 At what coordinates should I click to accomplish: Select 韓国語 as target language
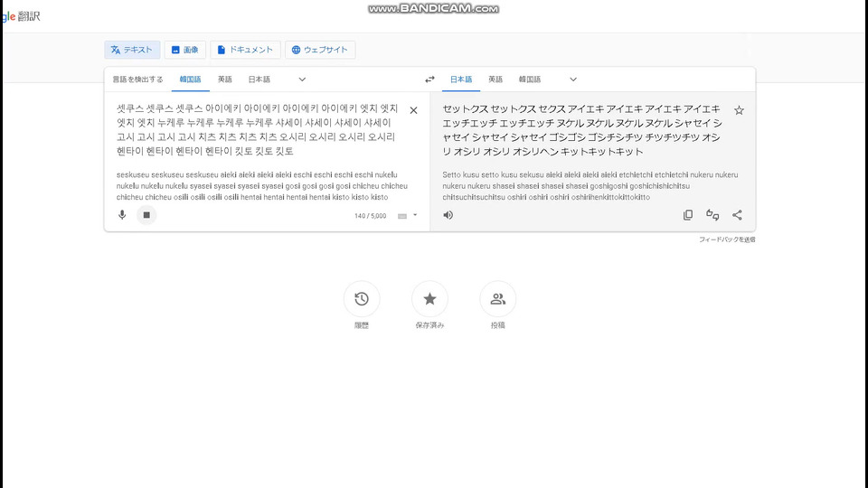point(530,80)
